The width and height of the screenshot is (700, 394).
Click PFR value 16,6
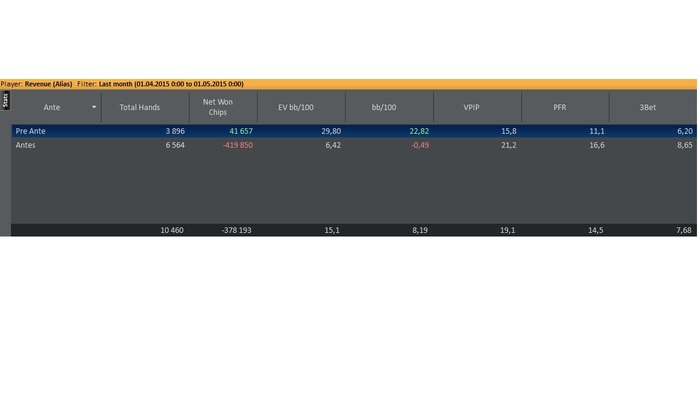coord(597,145)
